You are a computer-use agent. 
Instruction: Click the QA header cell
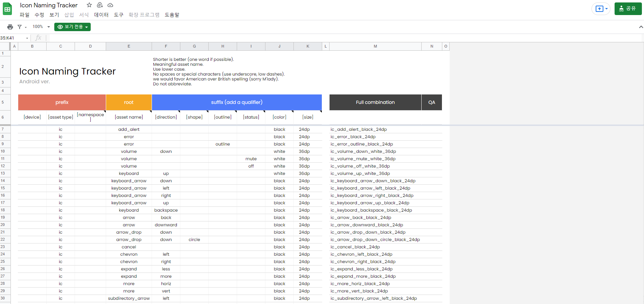432,102
